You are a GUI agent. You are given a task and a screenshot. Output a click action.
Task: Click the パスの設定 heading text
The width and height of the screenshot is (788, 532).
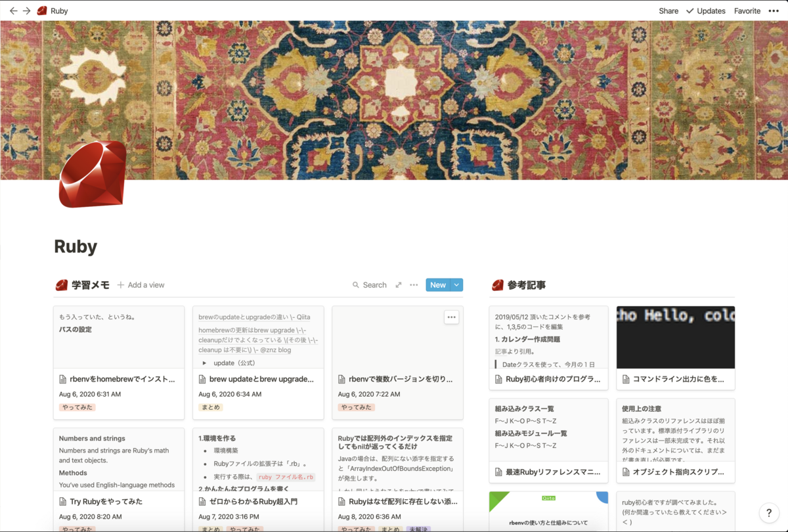(76, 329)
